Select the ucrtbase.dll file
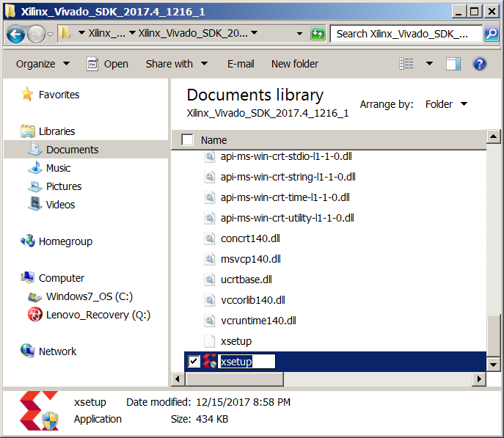504x438 pixels. pos(246,280)
